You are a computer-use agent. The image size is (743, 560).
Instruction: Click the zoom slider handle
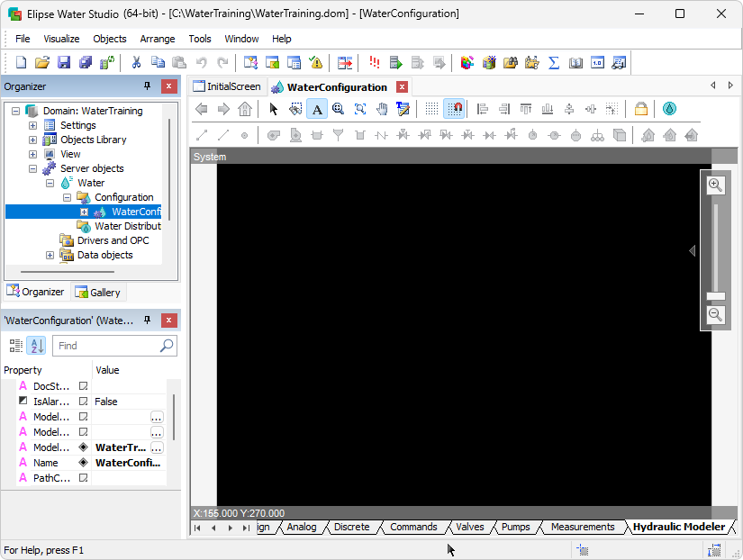tap(716, 295)
